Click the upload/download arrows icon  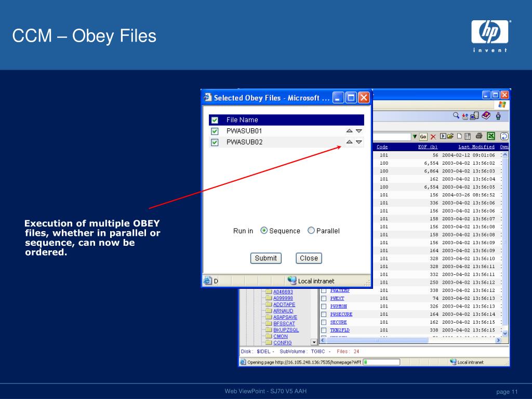(465, 116)
